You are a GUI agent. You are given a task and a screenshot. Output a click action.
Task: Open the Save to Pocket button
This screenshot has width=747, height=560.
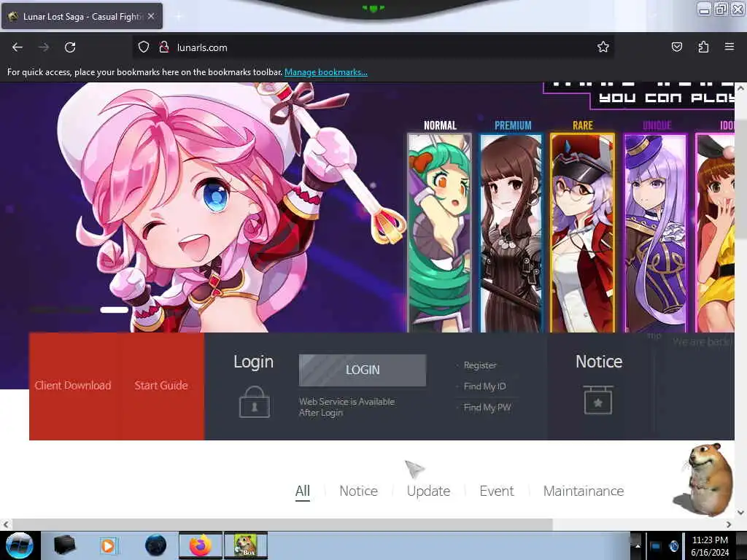click(x=676, y=47)
